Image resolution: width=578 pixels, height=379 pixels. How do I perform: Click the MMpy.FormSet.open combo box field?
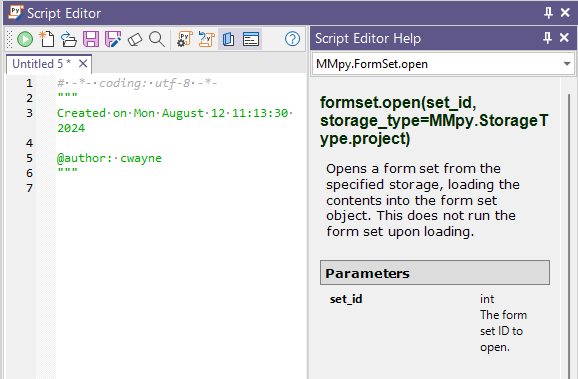point(443,64)
